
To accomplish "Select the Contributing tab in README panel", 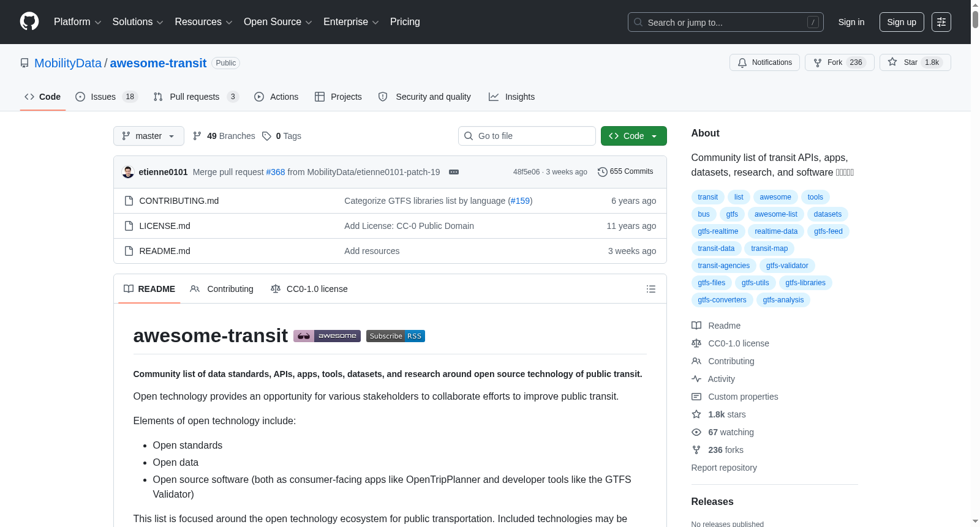I will click(x=222, y=289).
